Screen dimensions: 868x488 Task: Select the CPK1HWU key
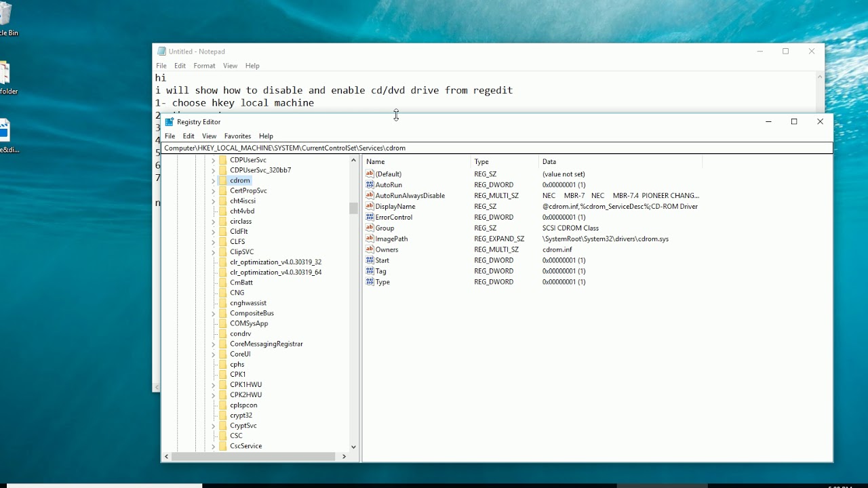click(245, 384)
